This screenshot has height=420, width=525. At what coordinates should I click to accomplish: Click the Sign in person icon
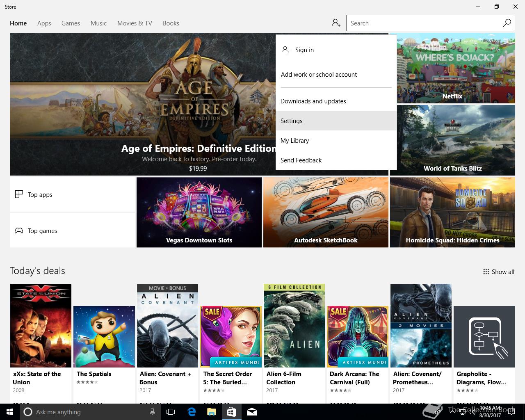point(286,50)
